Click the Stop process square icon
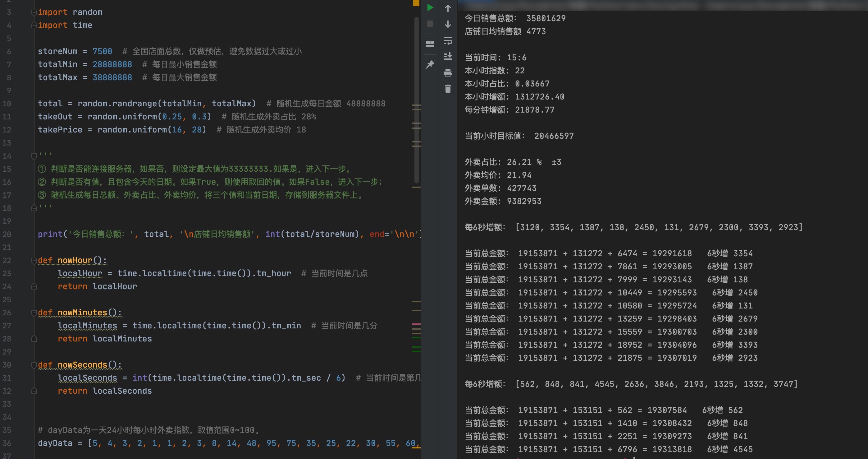The image size is (868, 459). tap(430, 24)
